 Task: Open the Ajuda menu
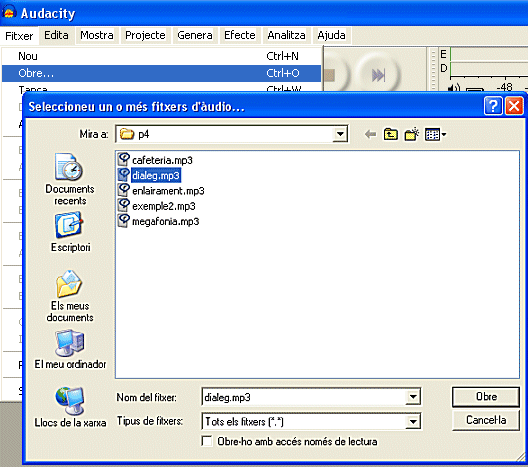331,35
